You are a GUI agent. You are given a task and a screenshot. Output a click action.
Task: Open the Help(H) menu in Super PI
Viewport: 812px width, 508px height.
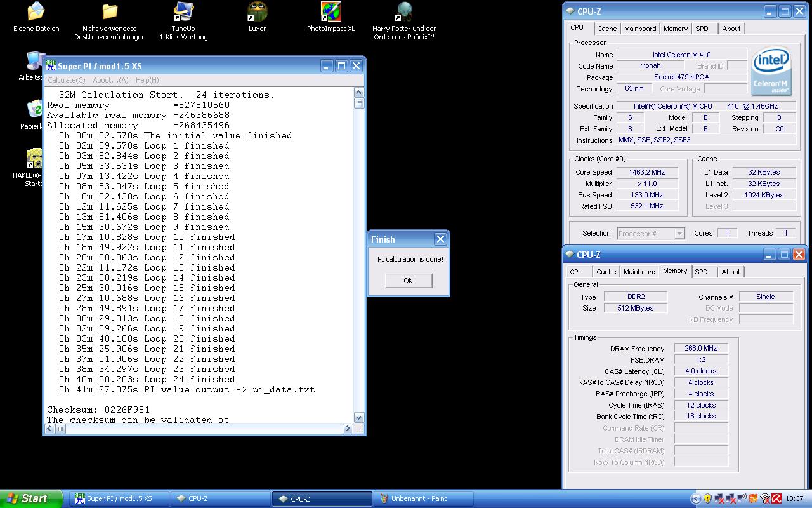[x=147, y=80]
